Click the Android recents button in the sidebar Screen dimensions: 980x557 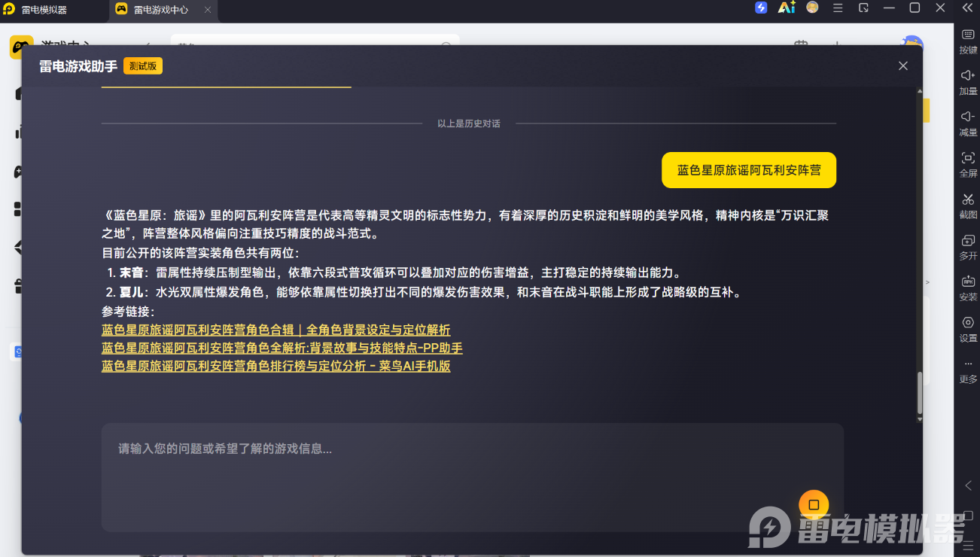[969, 545]
